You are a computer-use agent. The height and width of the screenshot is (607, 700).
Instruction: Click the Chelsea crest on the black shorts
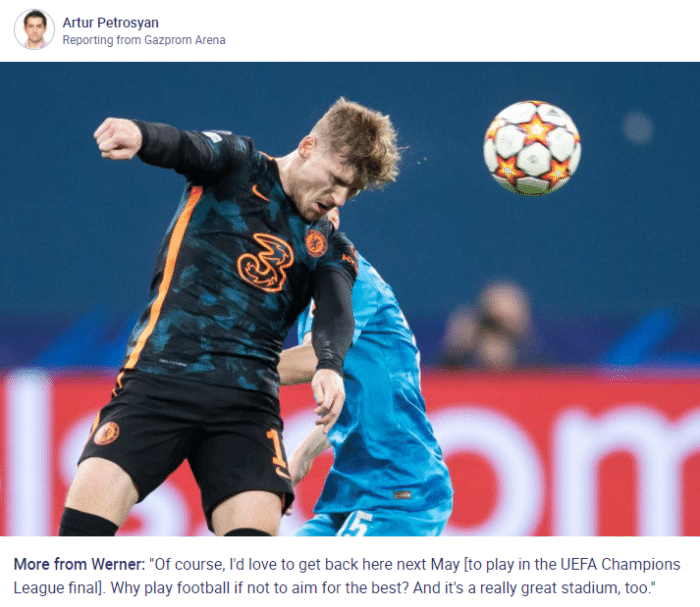click(x=106, y=433)
